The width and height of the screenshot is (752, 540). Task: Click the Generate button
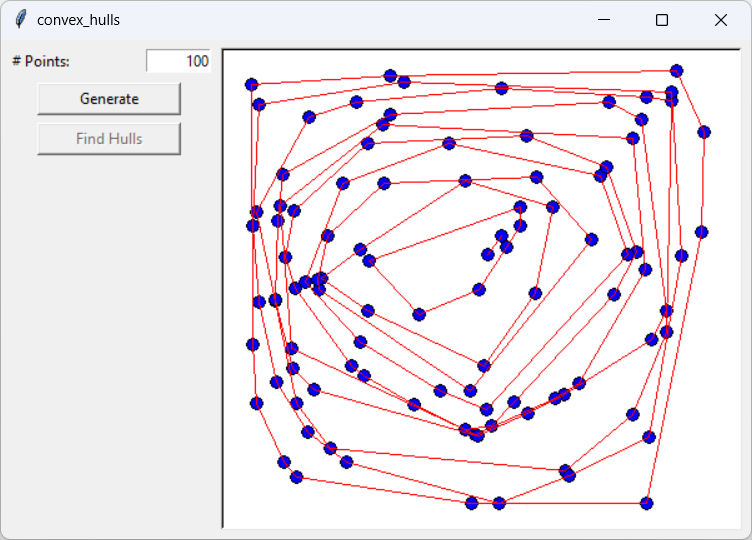click(109, 99)
